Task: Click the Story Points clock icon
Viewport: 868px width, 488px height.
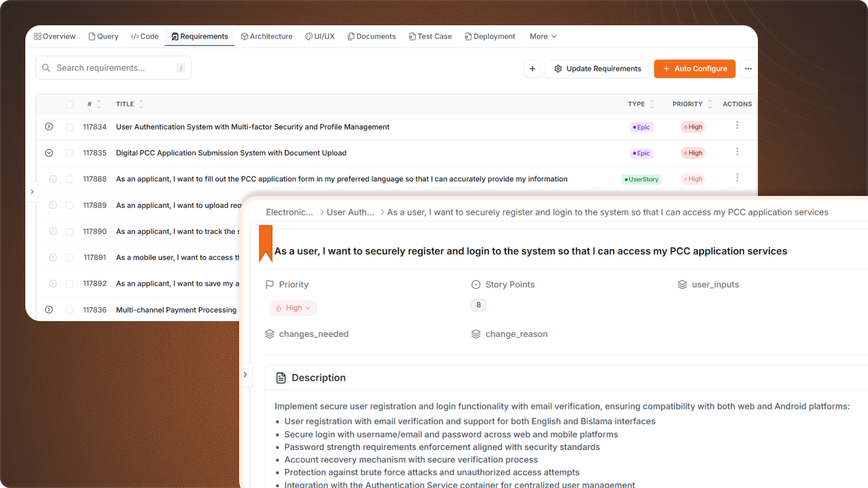Action: [x=476, y=284]
